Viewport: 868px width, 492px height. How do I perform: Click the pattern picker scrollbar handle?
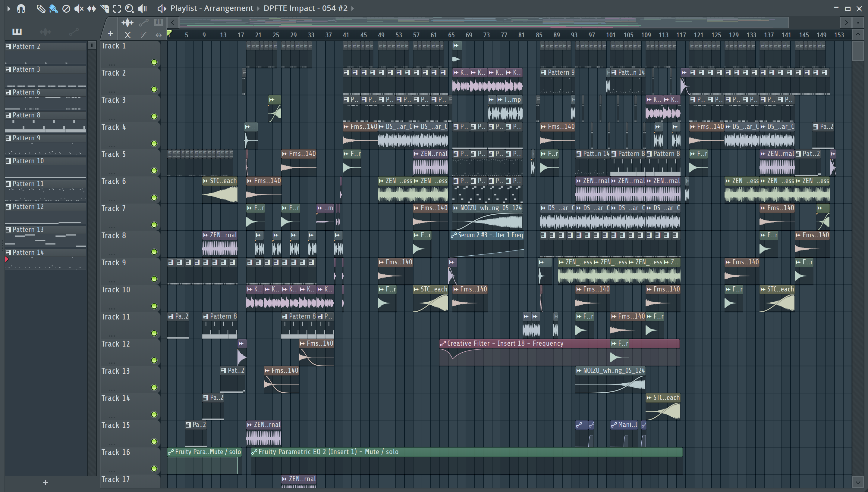tap(92, 45)
